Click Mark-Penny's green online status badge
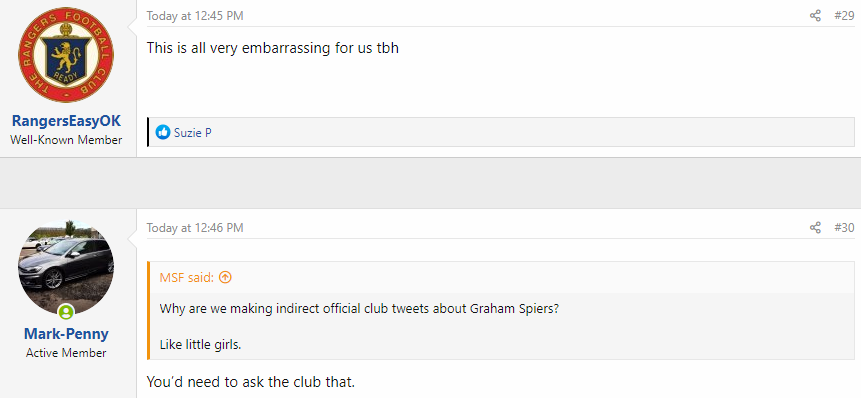 (66, 312)
